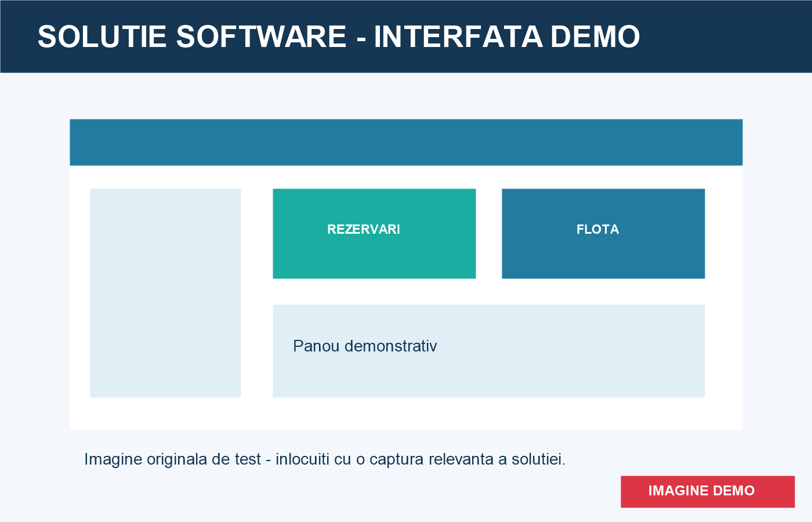Screen dimensions: 812x522
Task: Click the word DEMO in the header title
Action: (x=595, y=37)
